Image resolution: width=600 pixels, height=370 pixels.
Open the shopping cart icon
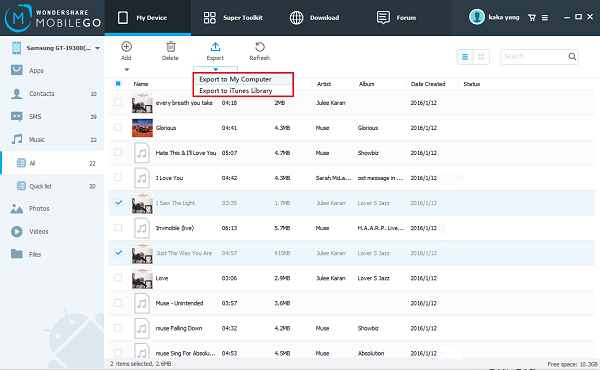tap(532, 17)
